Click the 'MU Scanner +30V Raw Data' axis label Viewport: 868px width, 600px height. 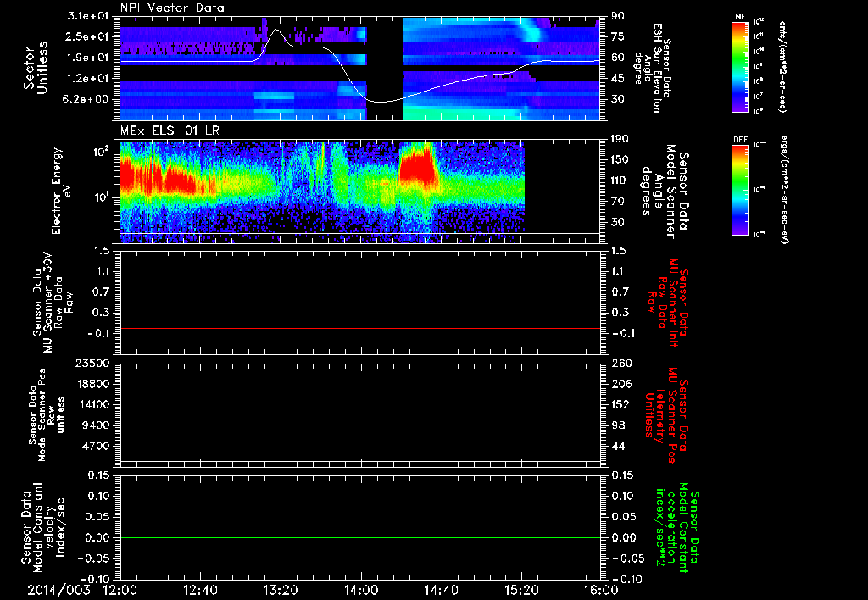click(53, 303)
